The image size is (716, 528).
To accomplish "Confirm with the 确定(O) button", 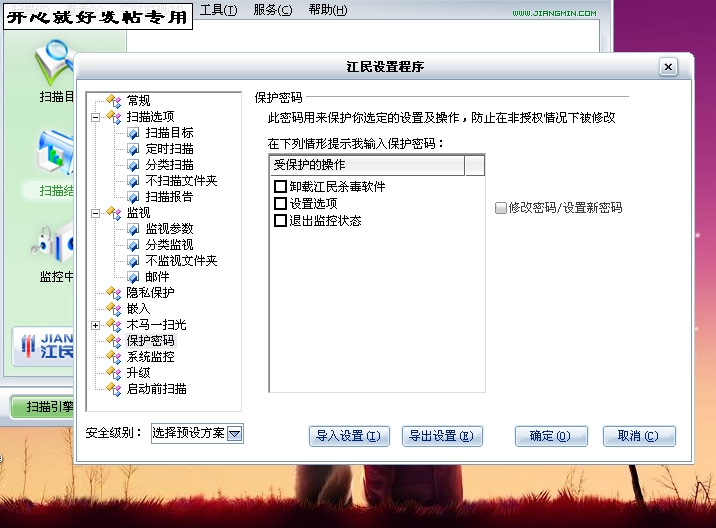I will click(551, 436).
